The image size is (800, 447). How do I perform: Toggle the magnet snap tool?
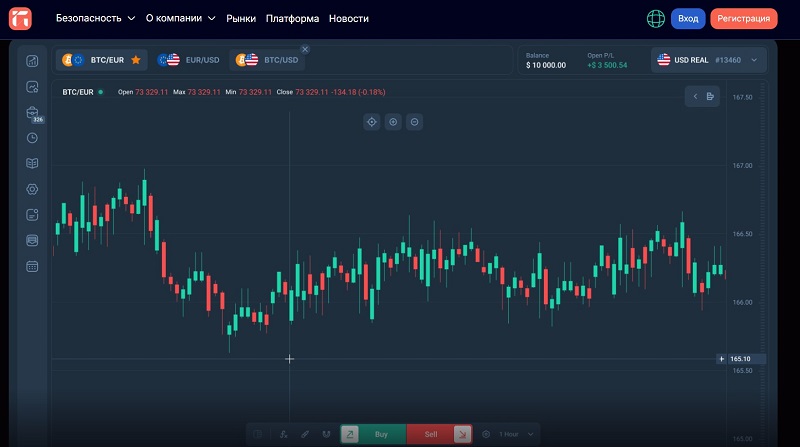click(325, 434)
